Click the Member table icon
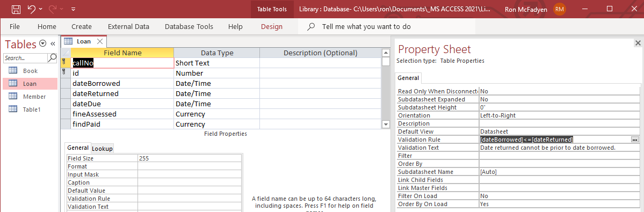644x212 pixels. point(13,97)
